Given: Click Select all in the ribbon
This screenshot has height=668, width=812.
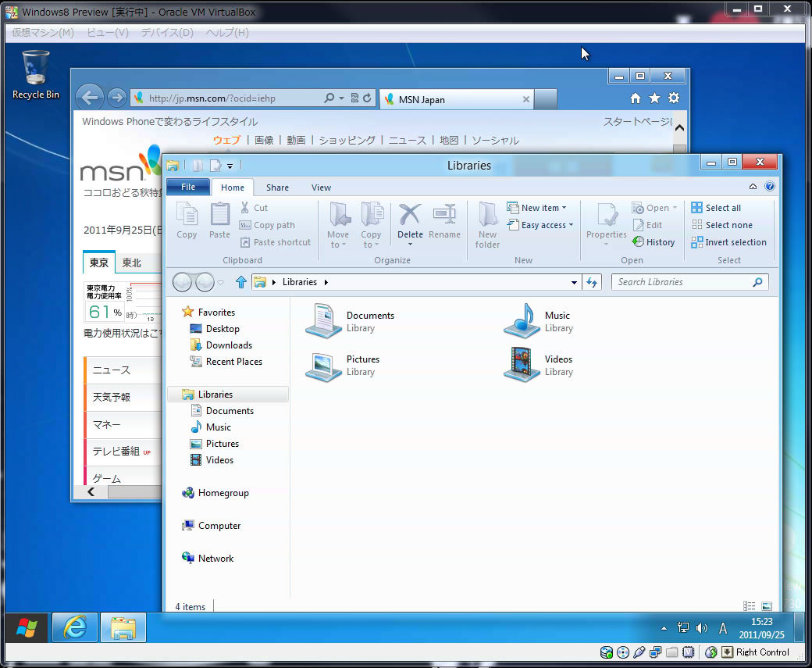Looking at the screenshot, I should click(716, 208).
